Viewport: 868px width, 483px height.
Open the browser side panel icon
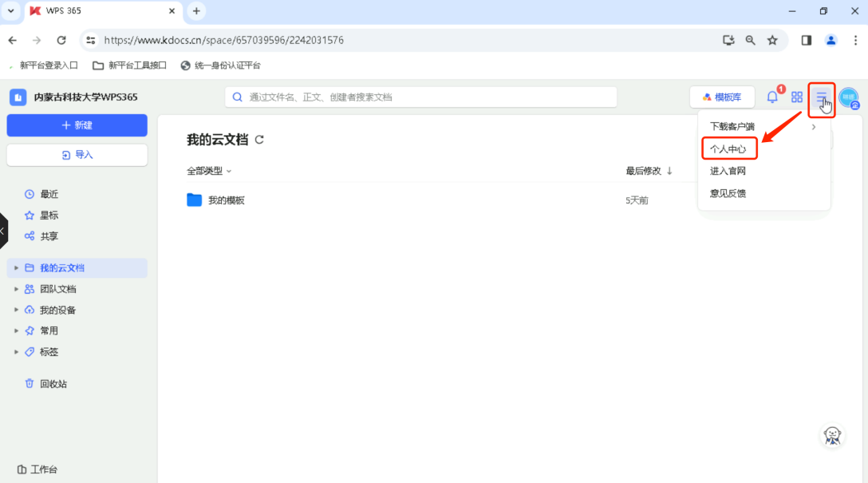(x=806, y=39)
